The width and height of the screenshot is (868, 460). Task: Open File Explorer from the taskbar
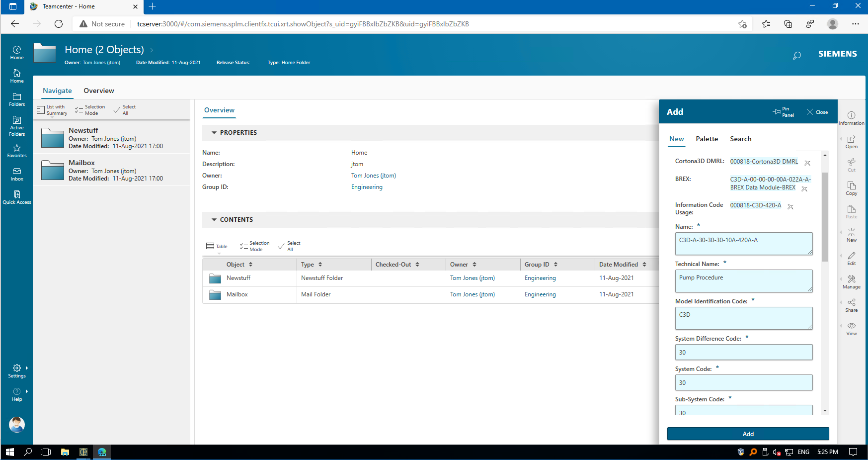coord(65,452)
